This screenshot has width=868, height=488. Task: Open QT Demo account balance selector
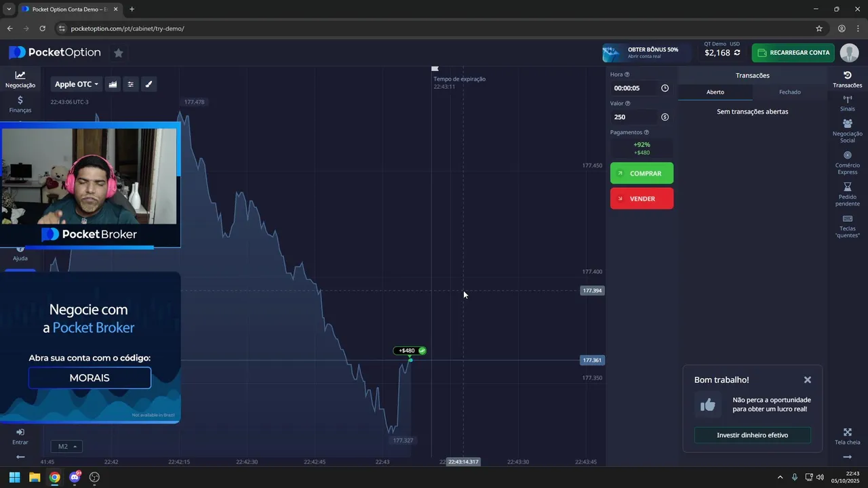(x=722, y=49)
